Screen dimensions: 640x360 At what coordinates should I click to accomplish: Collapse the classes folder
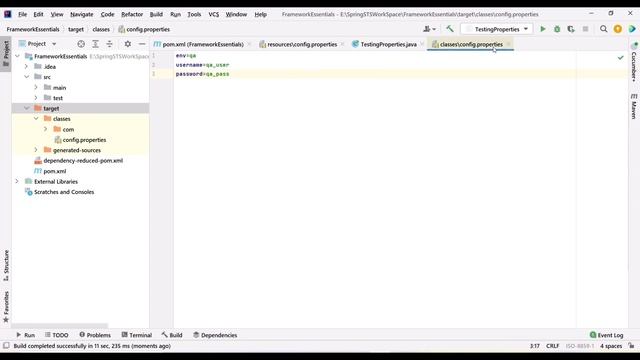[36, 119]
